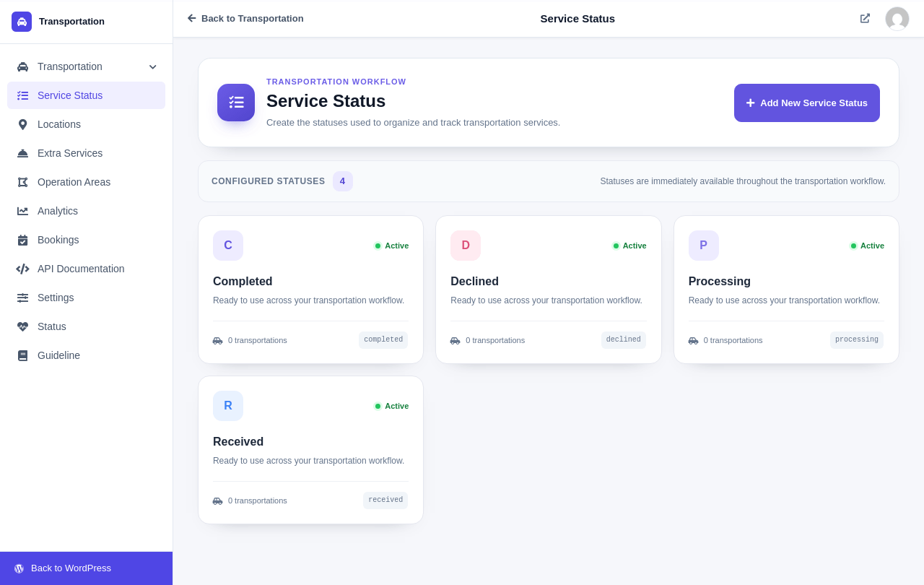
Task: Open the Bookings calendar icon
Action: point(22,240)
